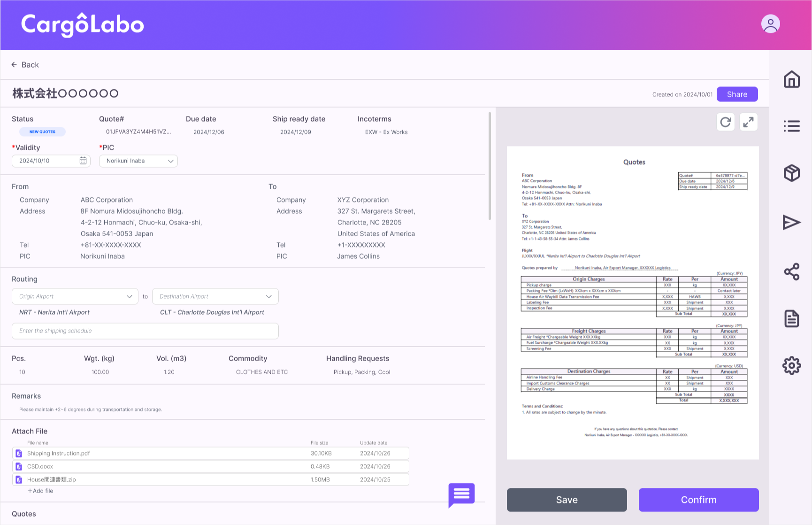Open the list view sidebar icon
This screenshot has height=525, width=812.
click(x=791, y=126)
